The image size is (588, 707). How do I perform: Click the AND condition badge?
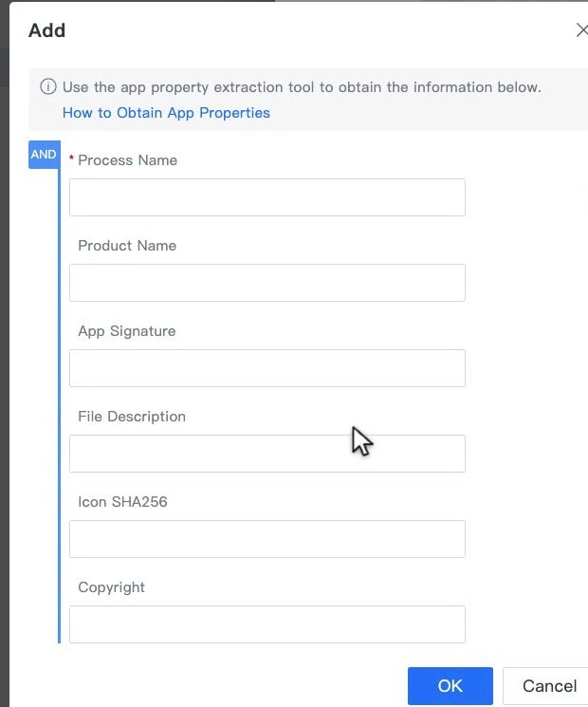click(x=45, y=155)
